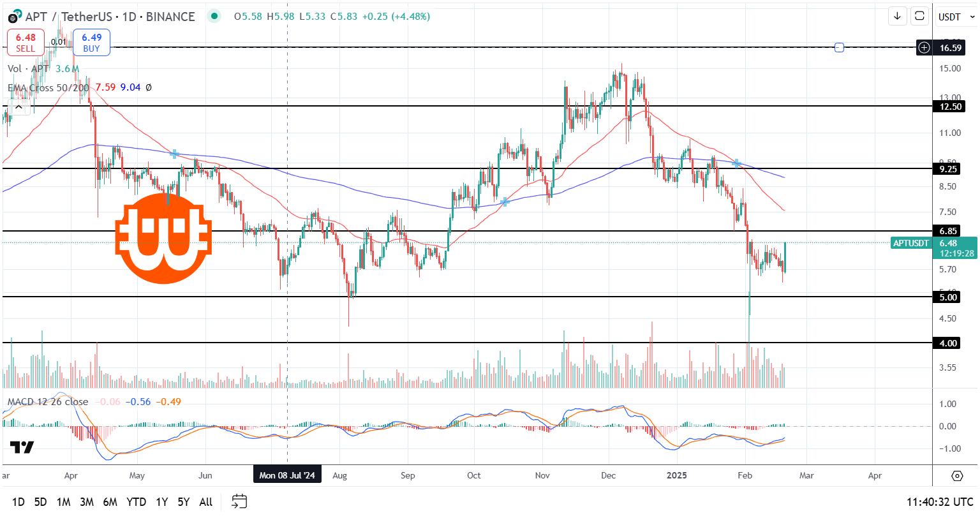Set range to 6M
Viewport: 980px width, 518px height.
click(110, 502)
